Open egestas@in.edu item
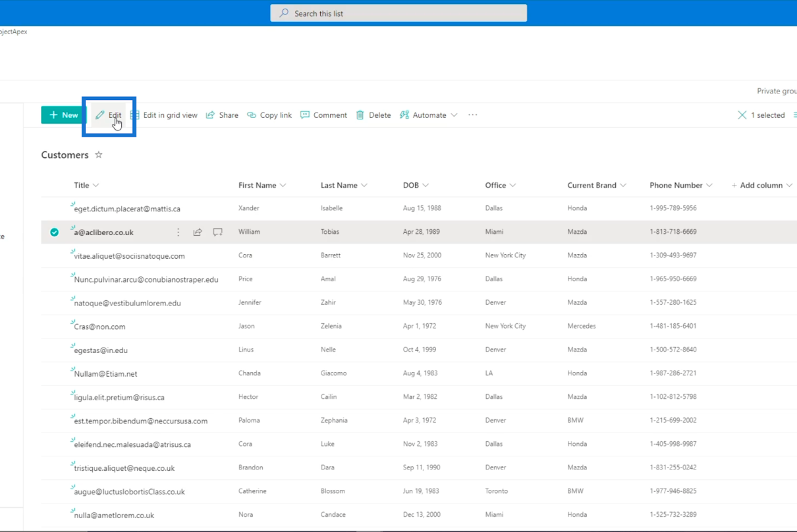Screen dimensions: 797x532 [x=101, y=350]
